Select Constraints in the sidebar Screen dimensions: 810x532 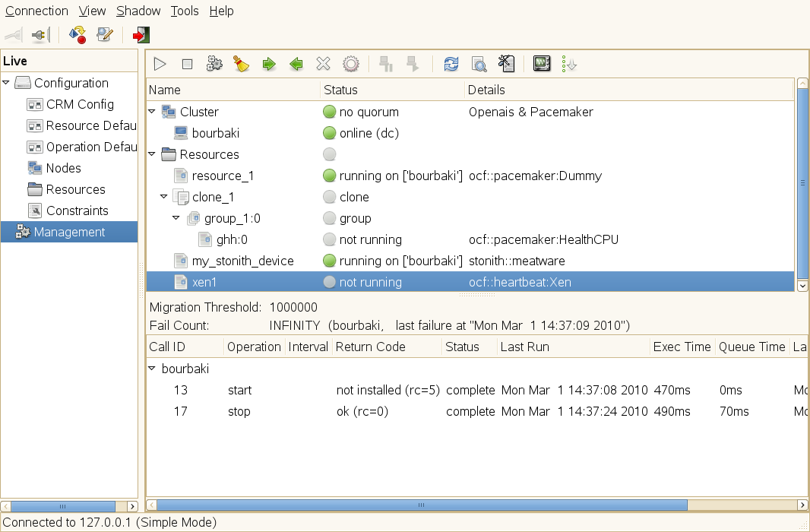77,211
